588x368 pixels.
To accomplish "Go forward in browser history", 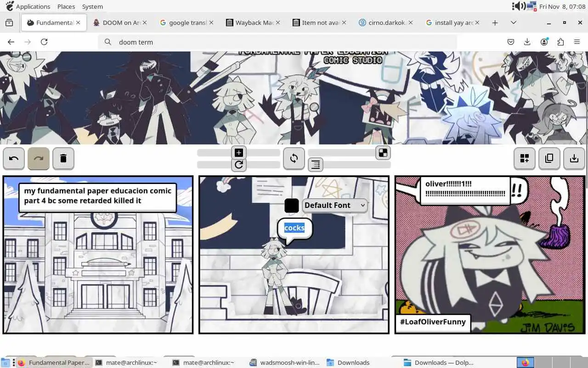I will 28,42.
